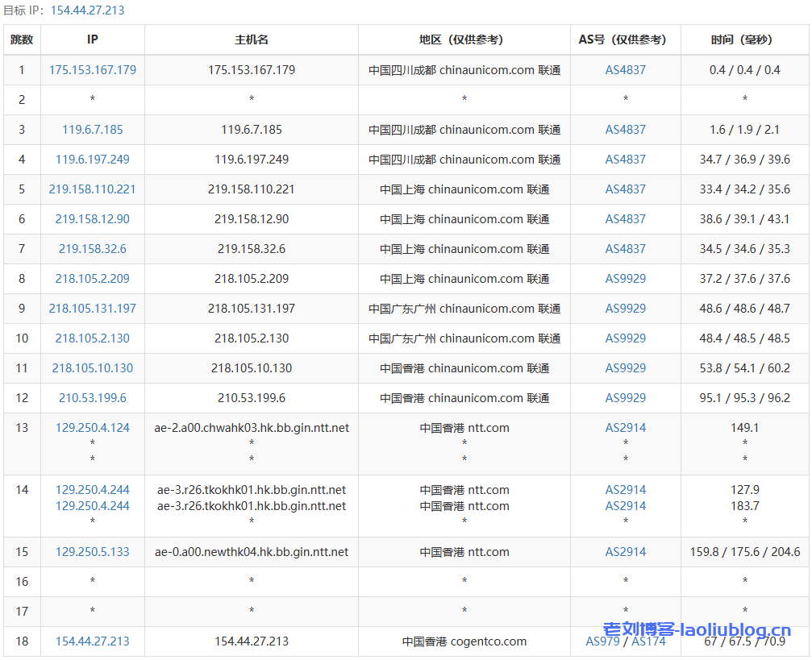Open IP 129.250.5.133 on hop 15
The image size is (812, 660).
[92, 552]
